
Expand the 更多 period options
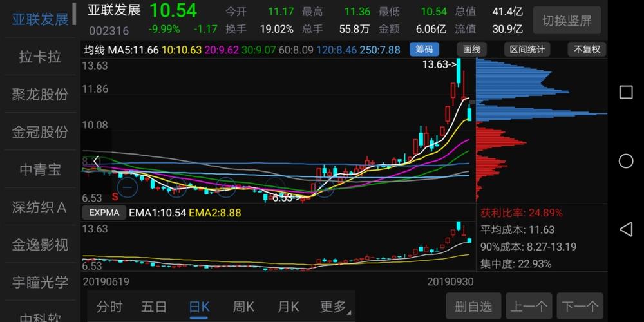(x=335, y=307)
